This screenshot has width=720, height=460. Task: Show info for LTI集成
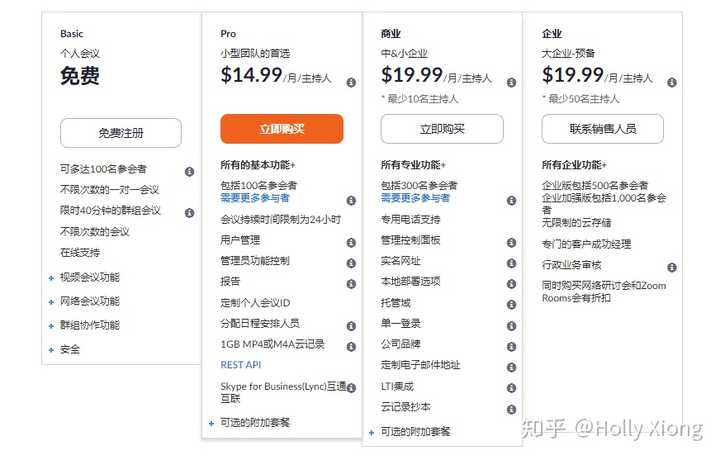512,388
